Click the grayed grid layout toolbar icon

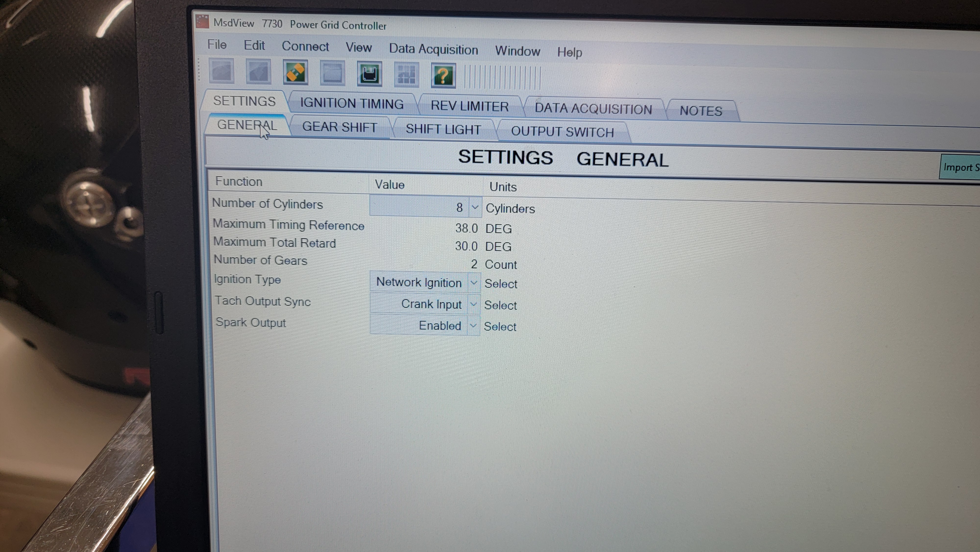point(406,75)
